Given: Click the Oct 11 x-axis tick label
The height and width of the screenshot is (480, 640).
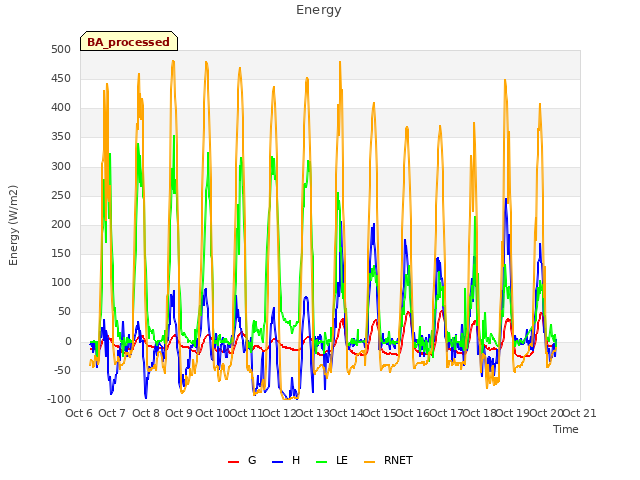Looking at the screenshot, I should click(x=246, y=413).
